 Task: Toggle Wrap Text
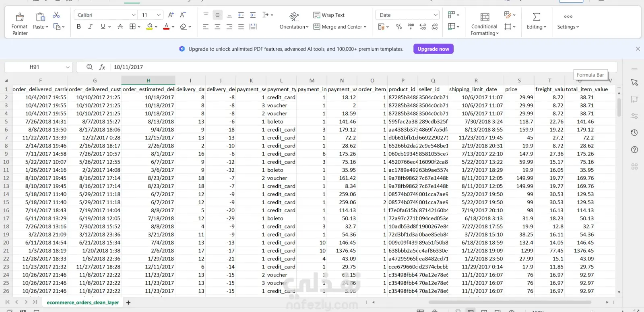tap(329, 15)
